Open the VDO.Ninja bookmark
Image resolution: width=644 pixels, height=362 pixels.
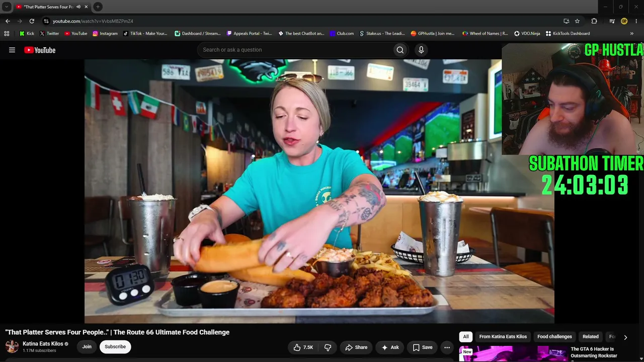click(x=527, y=34)
